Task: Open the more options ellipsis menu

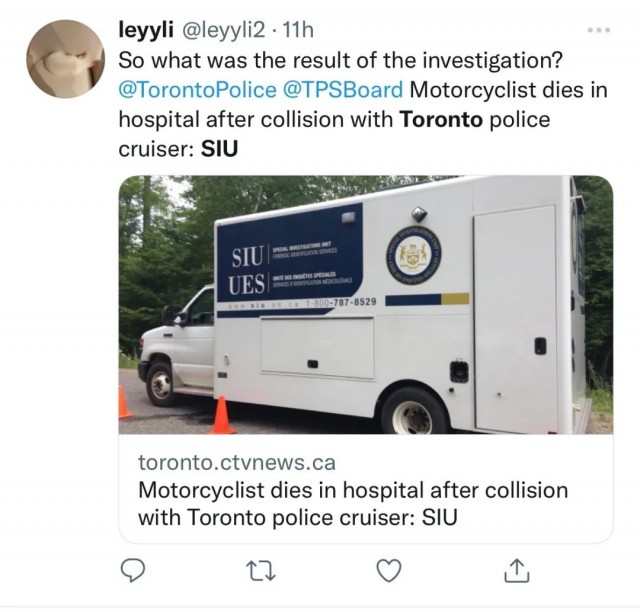Action: (600, 30)
